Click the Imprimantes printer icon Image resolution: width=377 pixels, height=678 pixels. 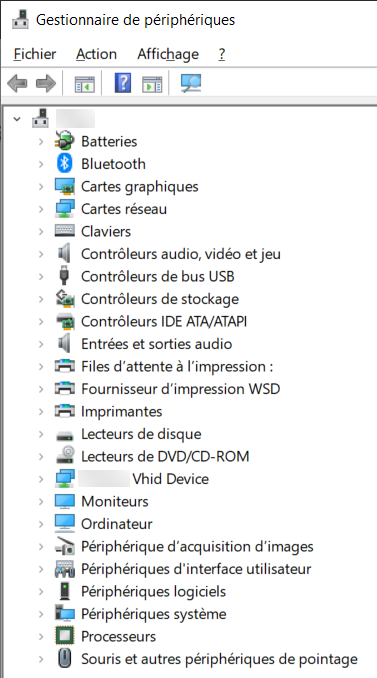65,411
